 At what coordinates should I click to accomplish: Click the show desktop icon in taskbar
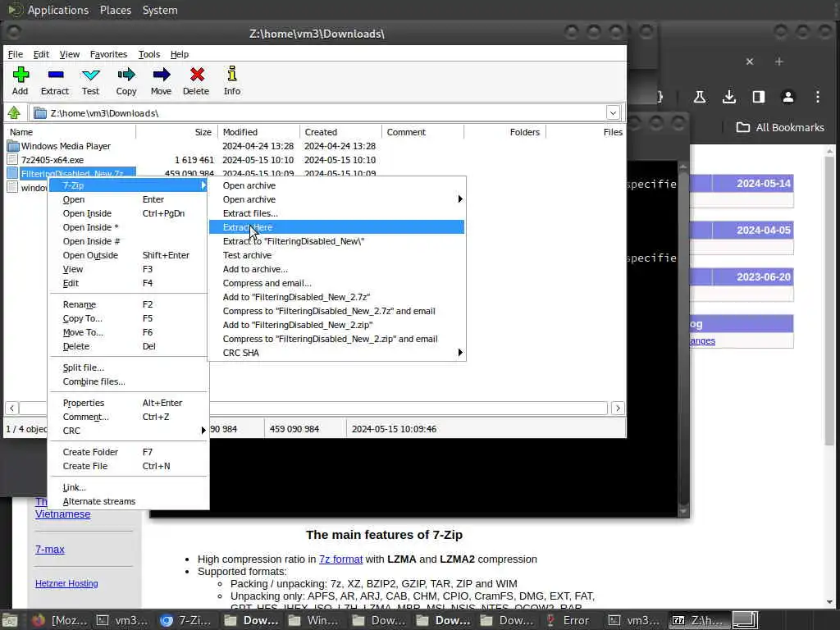click(745, 620)
